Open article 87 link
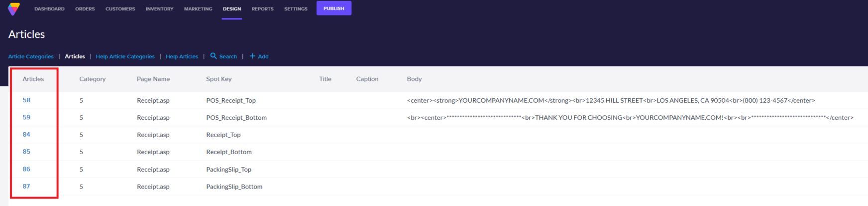The height and width of the screenshot is (206, 868). [26, 186]
